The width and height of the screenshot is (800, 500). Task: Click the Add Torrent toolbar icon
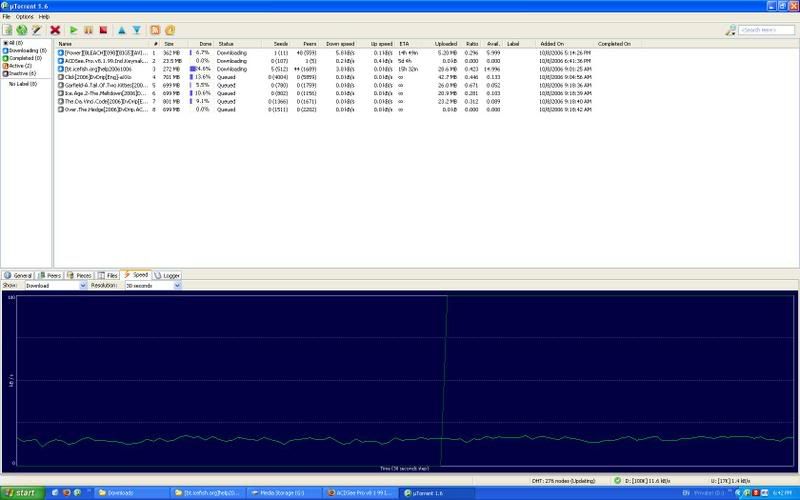click(8, 30)
